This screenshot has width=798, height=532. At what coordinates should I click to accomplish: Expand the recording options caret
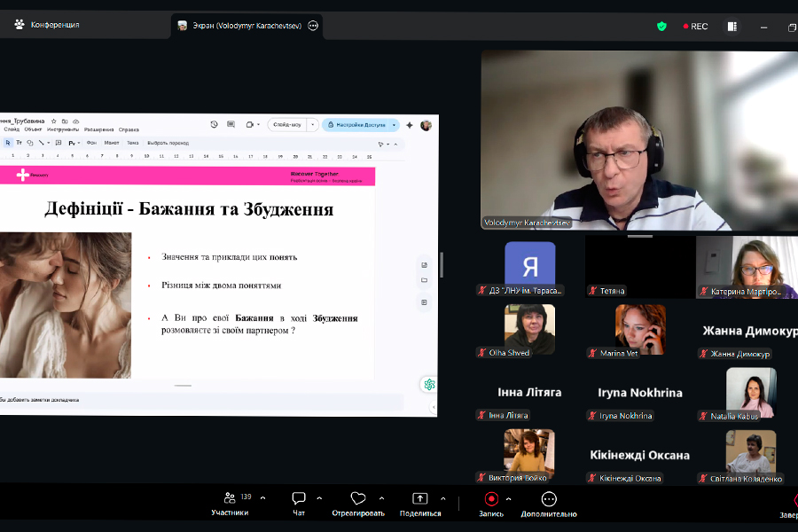pos(508,498)
